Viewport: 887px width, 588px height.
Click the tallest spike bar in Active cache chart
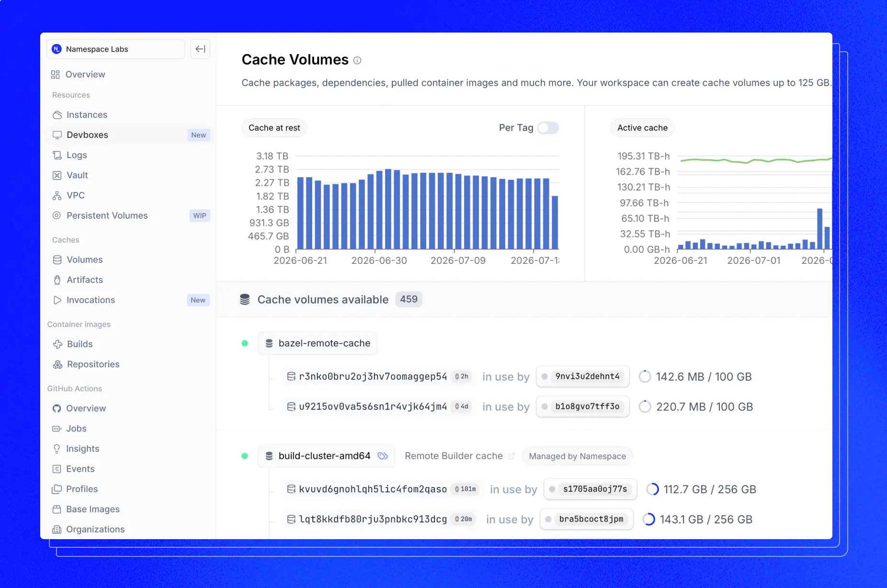tap(820, 229)
